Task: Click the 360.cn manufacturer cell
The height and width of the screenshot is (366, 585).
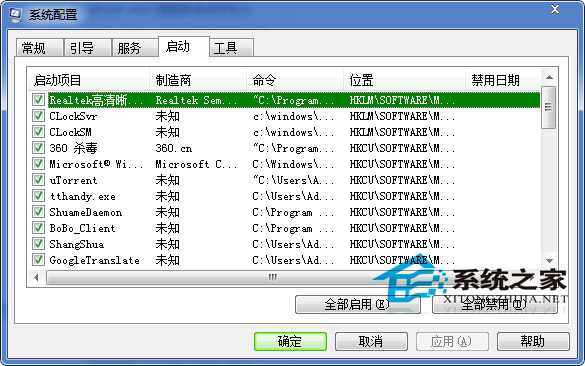Action: point(174,148)
